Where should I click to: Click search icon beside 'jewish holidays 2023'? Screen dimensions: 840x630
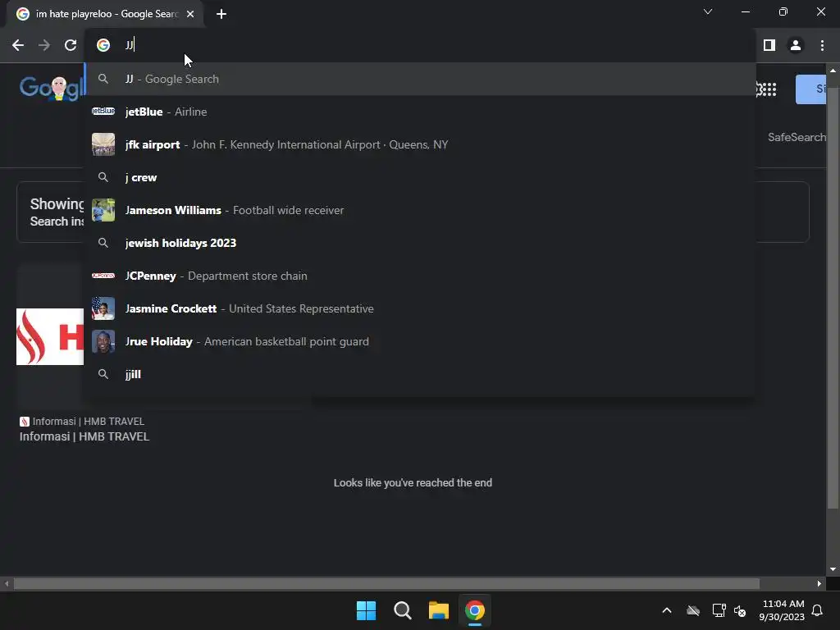(x=103, y=243)
